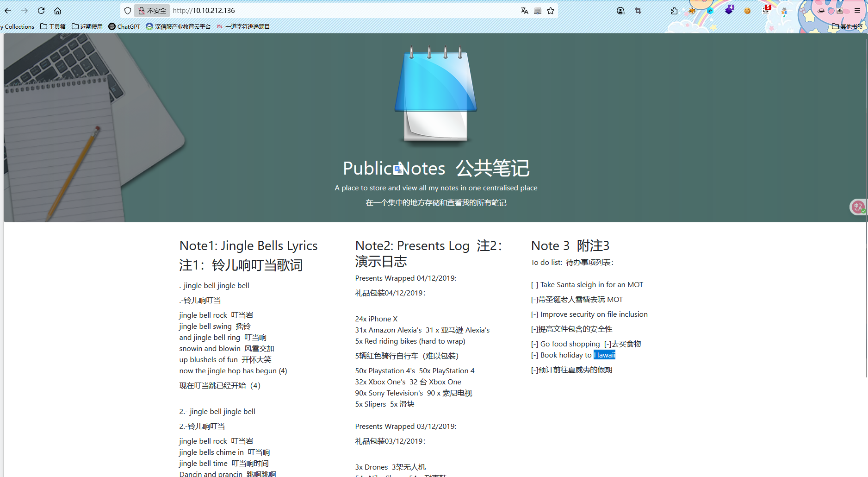Click the cyan hexagon extension icon
868x477 pixels.
click(x=710, y=11)
